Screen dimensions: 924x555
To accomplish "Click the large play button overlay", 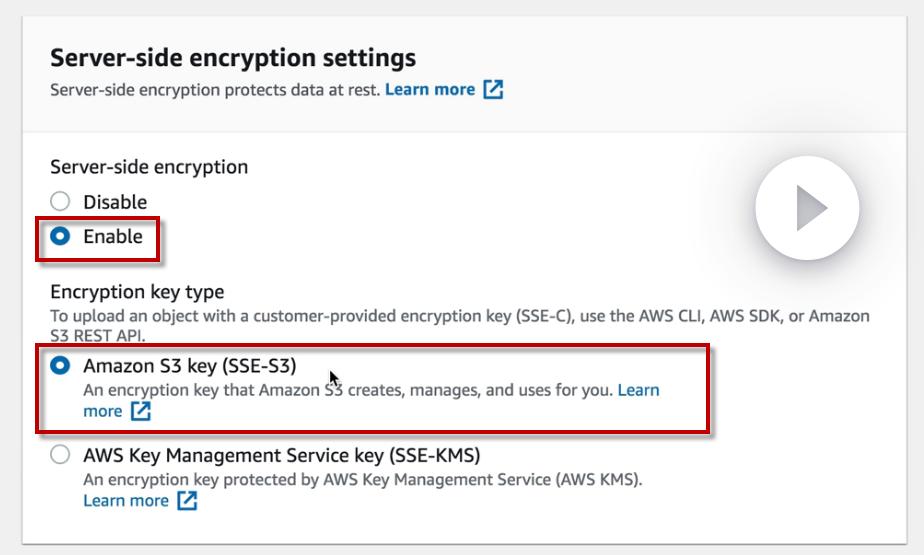I will click(x=807, y=208).
